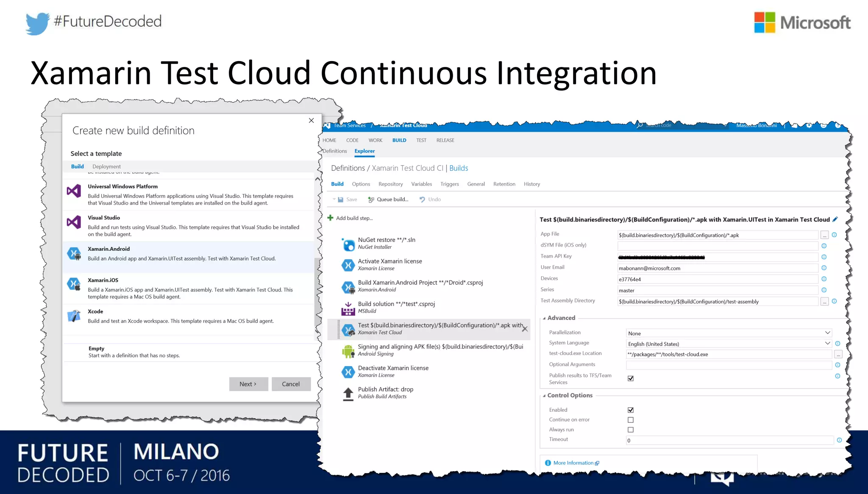This screenshot has height=494, width=868.
Task: Select the Universal Windows Platform template icon
Action: coord(74,191)
